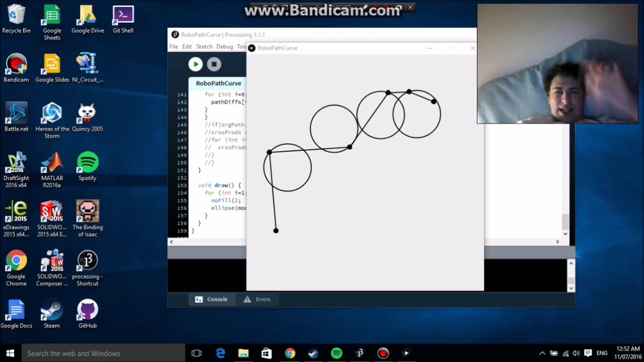
Task: Click the editor vertical scrollbar down arrow
Action: pyautogui.click(x=566, y=234)
